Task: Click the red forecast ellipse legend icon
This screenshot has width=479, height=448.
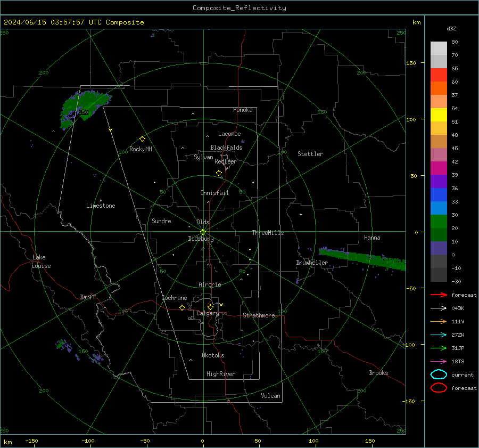Action: 439,388
